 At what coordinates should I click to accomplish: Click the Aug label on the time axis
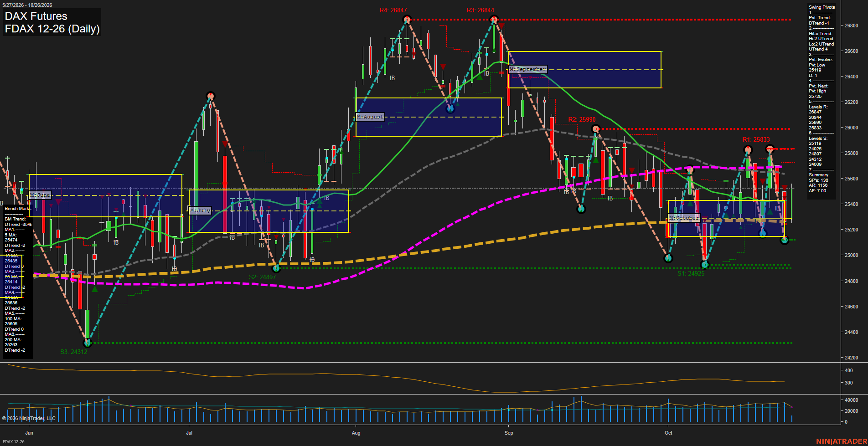(356, 433)
